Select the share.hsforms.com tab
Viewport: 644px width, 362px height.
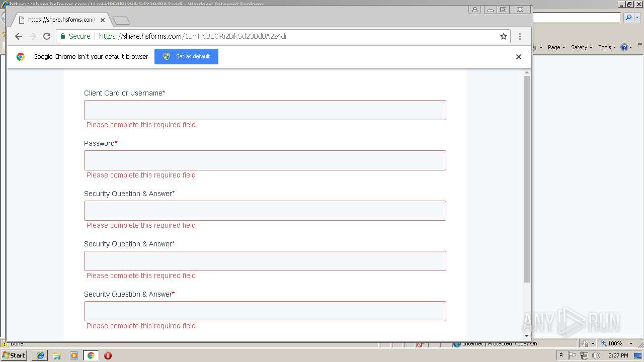pos(61,20)
